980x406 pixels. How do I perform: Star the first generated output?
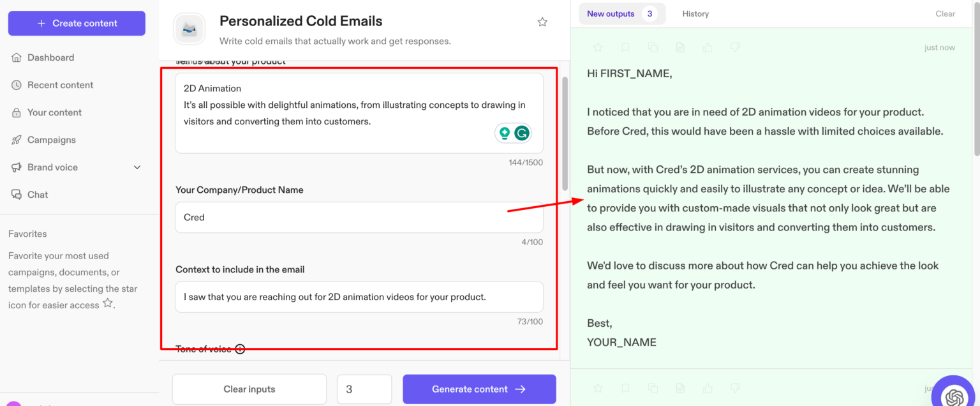(598, 47)
